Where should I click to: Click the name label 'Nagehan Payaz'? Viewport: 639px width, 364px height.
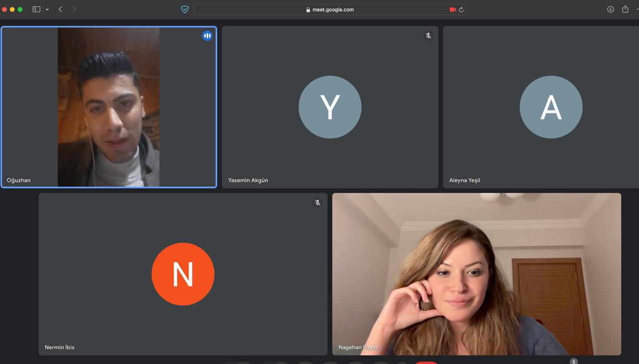[358, 348]
